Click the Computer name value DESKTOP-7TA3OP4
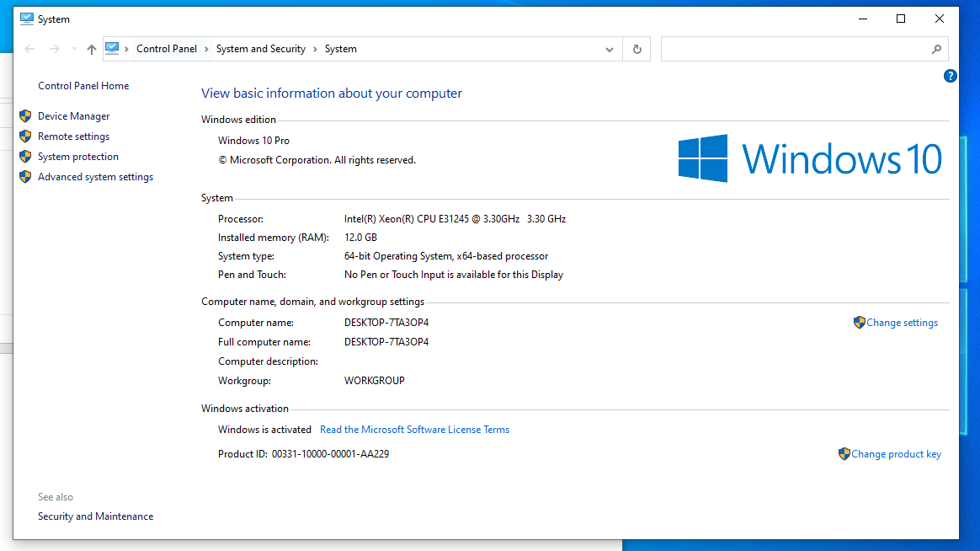The width and height of the screenshot is (980, 551). (386, 323)
